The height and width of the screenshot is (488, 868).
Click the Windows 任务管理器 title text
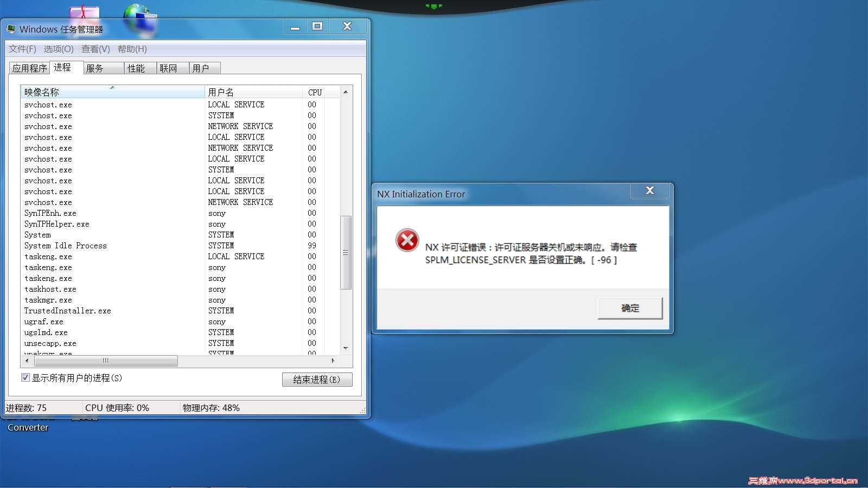[61, 29]
